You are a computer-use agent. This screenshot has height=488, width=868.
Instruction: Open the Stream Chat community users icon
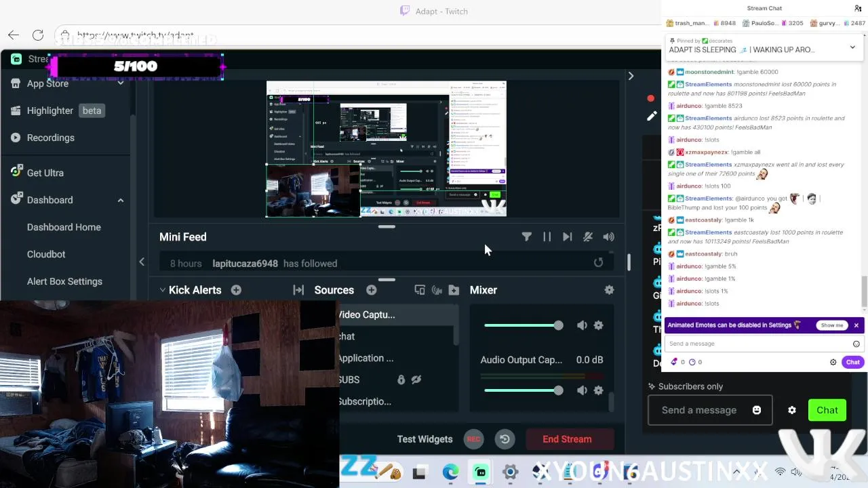858,8
